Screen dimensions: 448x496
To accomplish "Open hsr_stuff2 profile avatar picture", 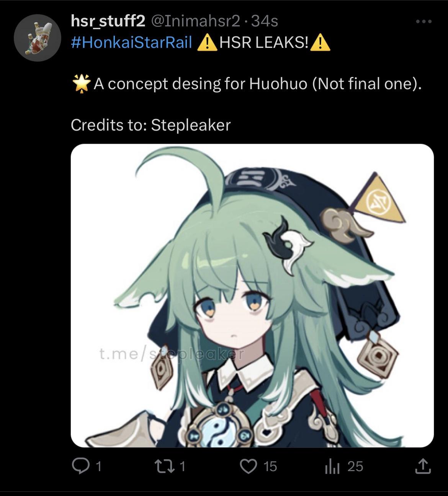I will 38,38.
